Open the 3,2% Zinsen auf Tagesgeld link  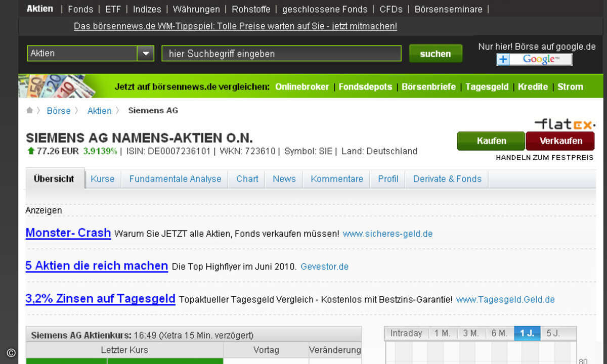(101, 299)
